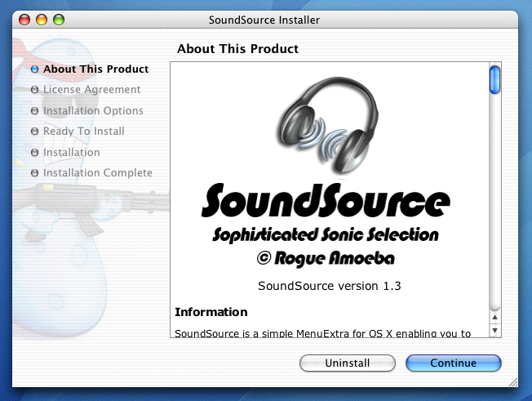Click the scrollbar up arrow
The height and width of the screenshot is (401, 532).
[x=494, y=317]
